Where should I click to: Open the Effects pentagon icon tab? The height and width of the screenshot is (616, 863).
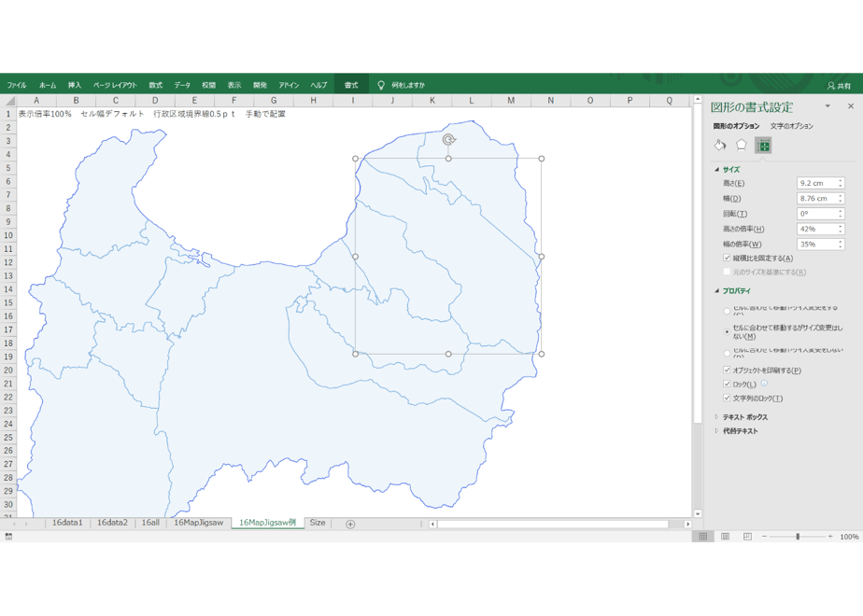click(742, 145)
